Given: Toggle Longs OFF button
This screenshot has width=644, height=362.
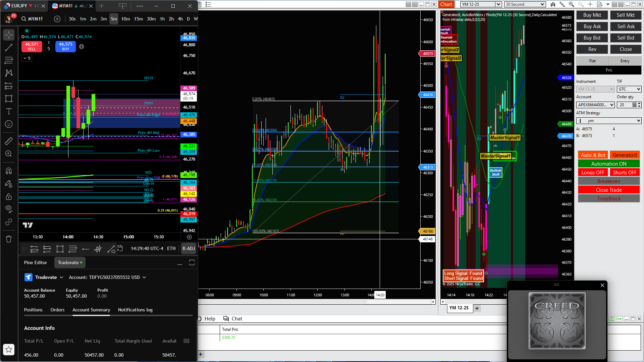Looking at the screenshot, I should [x=593, y=173].
